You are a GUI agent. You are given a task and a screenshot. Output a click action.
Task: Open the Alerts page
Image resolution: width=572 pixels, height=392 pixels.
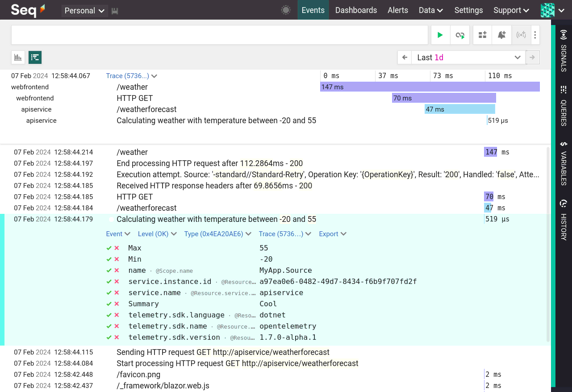[x=398, y=10]
